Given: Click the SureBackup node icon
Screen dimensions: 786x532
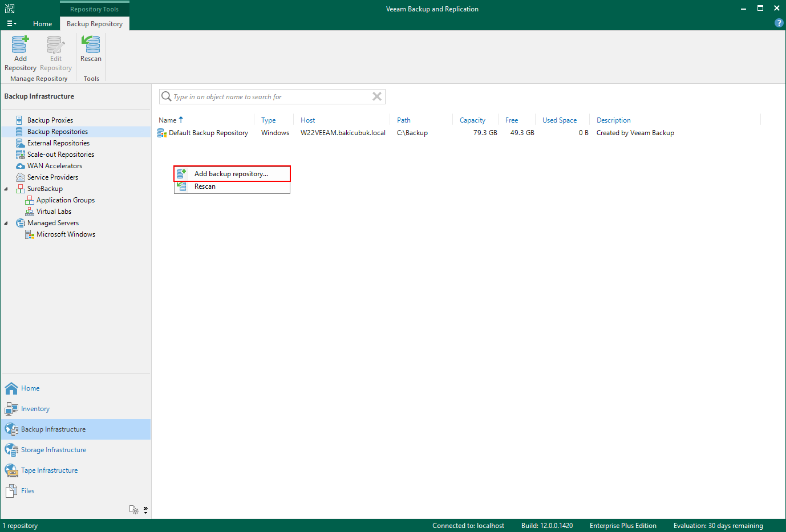Looking at the screenshot, I should (20, 189).
